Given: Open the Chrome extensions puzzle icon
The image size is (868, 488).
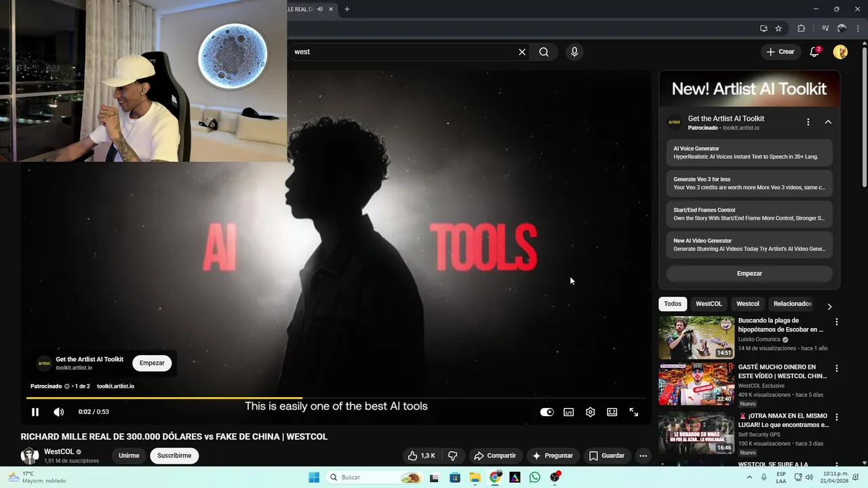Looking at the screenshot, I should point(802,28).
